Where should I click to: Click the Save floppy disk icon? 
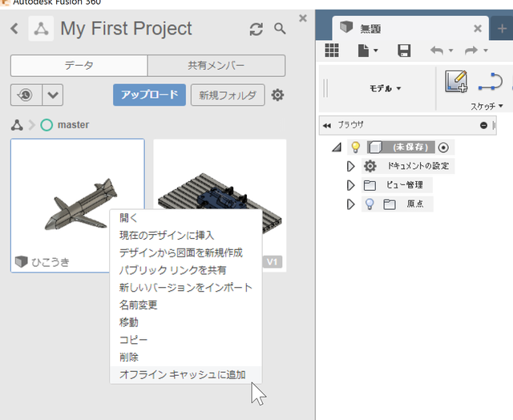(404, 50)
